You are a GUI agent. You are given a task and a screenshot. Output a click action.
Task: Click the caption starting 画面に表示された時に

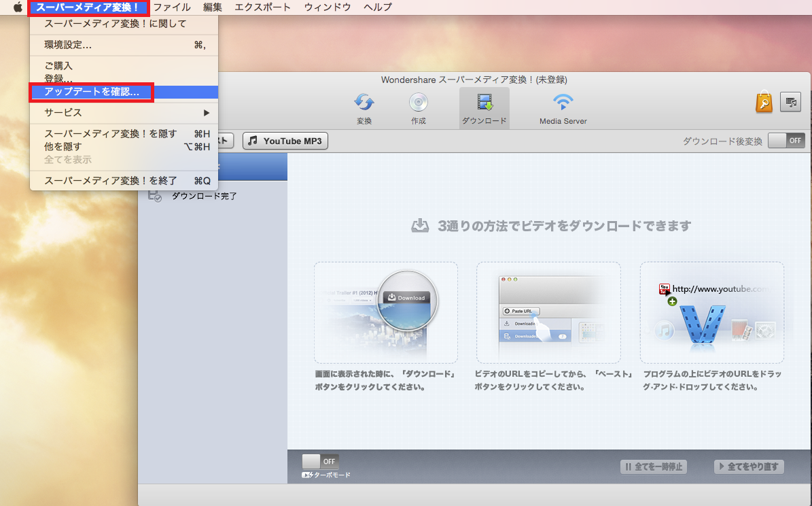pyautogui.click(x=386, y=380)
